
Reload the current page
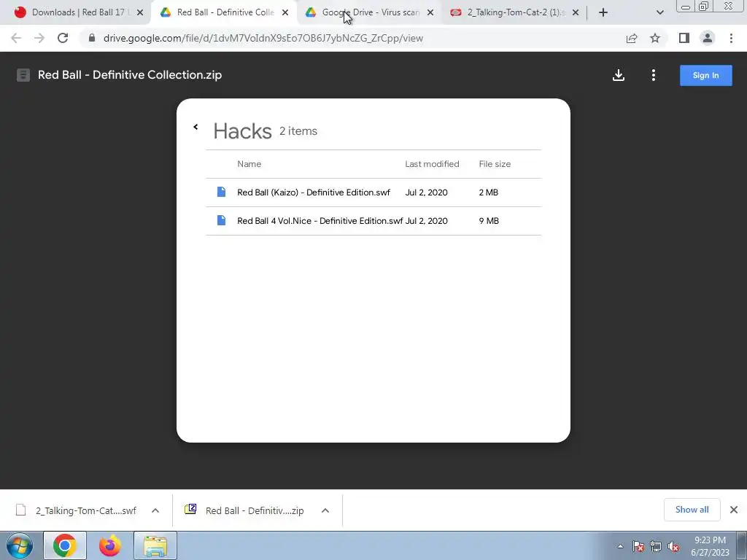coord(63,38)
